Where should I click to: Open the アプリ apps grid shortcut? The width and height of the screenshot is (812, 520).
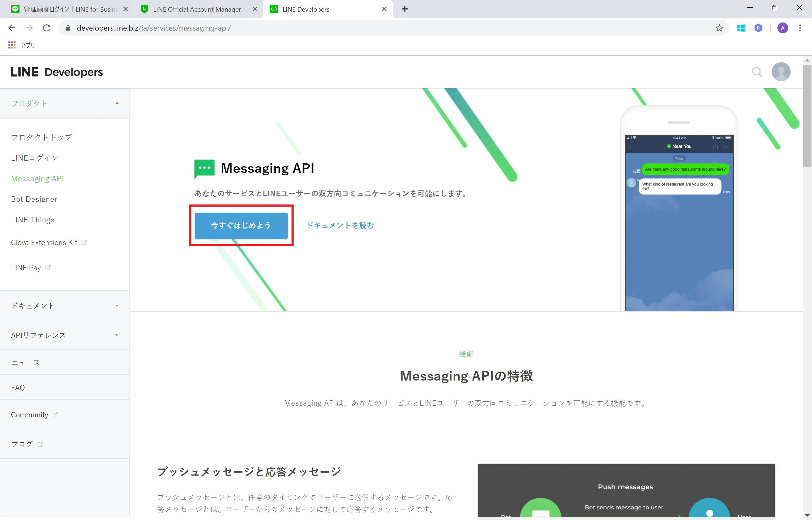click(22, 45)
